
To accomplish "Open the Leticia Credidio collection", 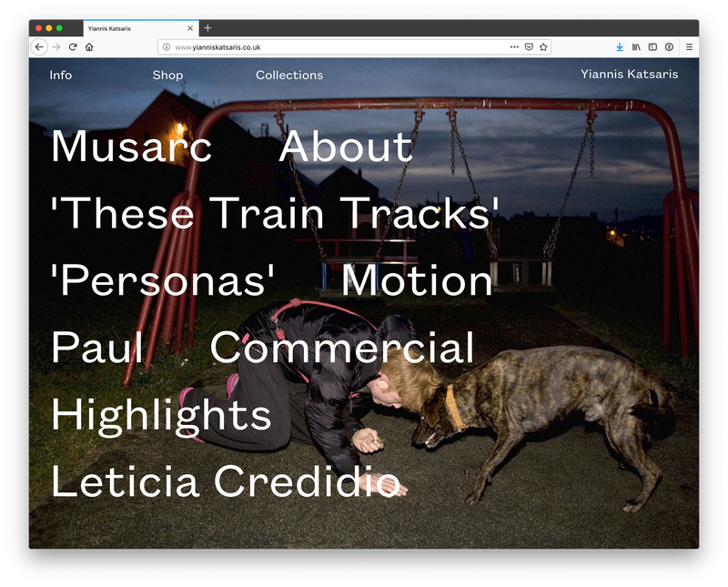I will [226, 481].
